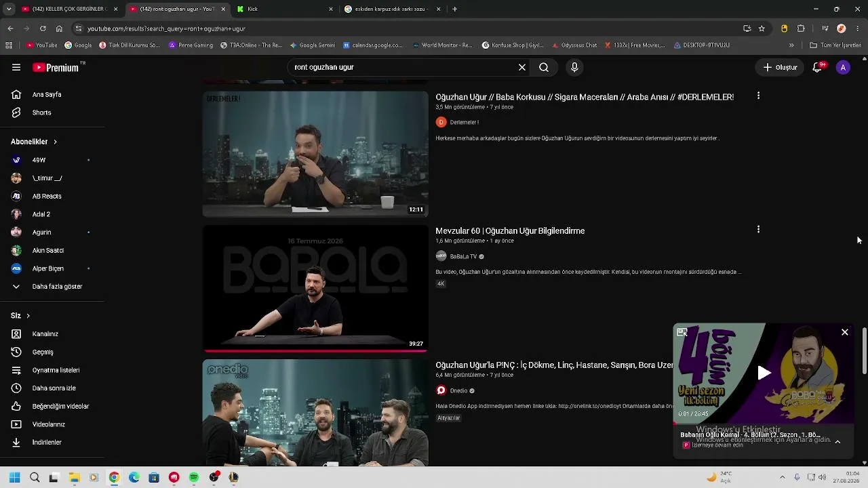Open the volume control in system tray
Image resolution: width=868 pixels, height=488 pixels.
822,477
